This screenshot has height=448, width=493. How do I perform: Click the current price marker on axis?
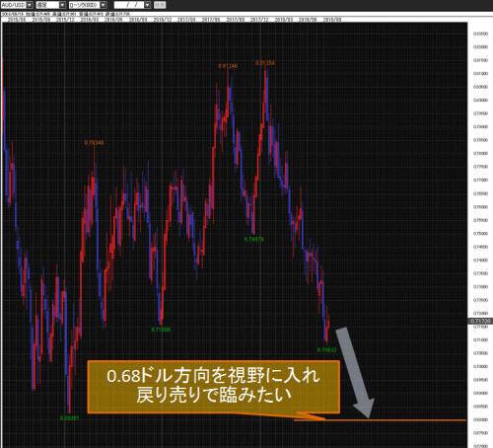[x=480, y=321]
